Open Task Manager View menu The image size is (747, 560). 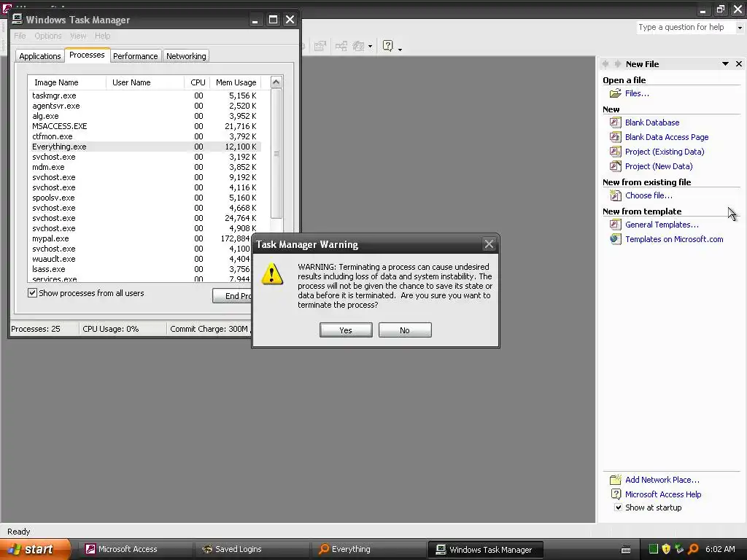(78, 36)
